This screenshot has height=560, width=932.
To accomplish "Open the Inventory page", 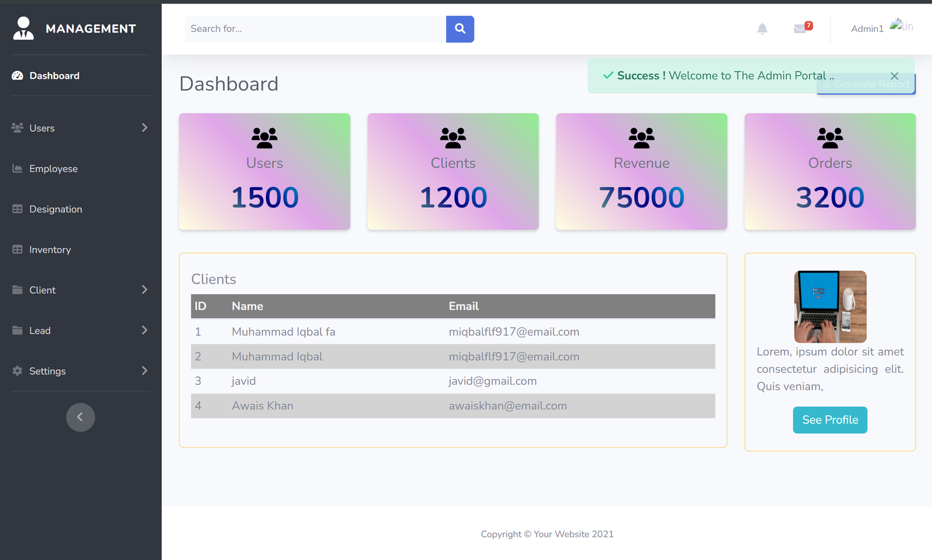I will (51, 249).
